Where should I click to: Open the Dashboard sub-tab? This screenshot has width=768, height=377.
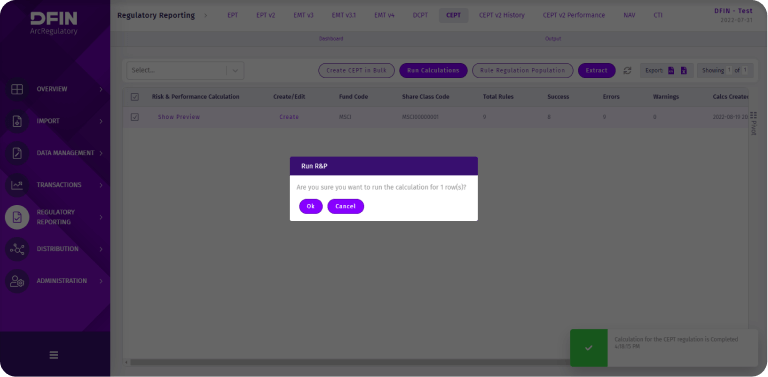[331, 39]
